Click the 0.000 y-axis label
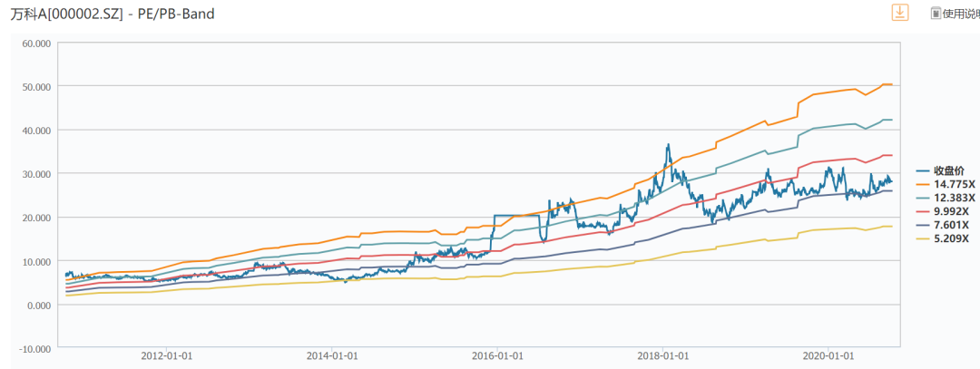Image resolution: width=980 pixels, height=369 pixels. pyautogui.click(x=38, y=305)
